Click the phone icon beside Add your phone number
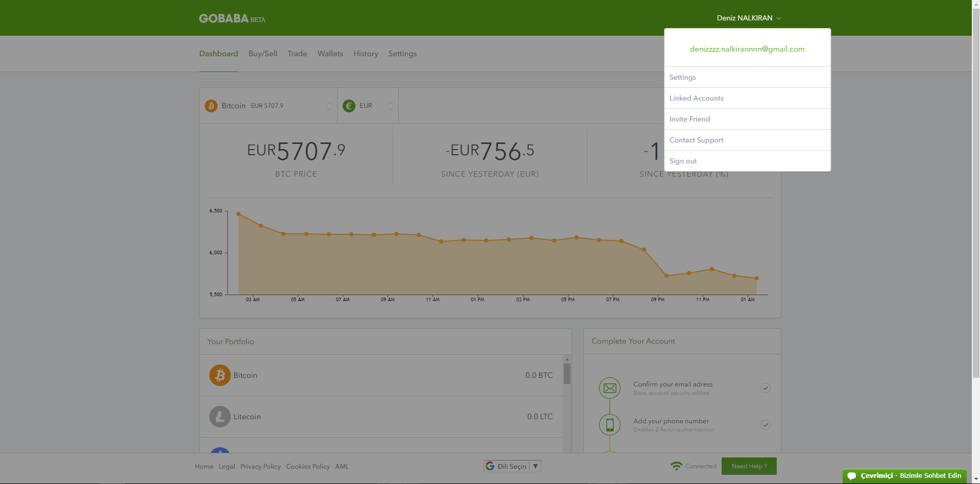The height and width of the screenshot is (484, 980). pyautogui.click(x=610, y=425)
